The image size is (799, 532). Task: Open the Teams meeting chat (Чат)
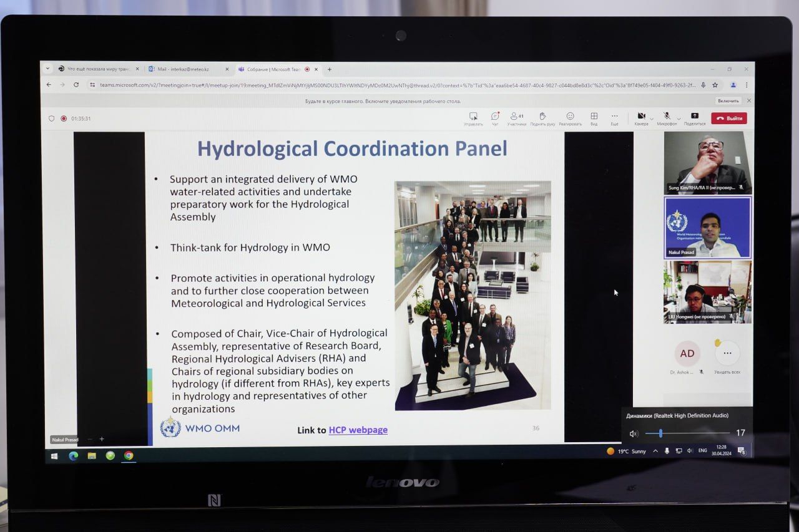coord(495,118)
